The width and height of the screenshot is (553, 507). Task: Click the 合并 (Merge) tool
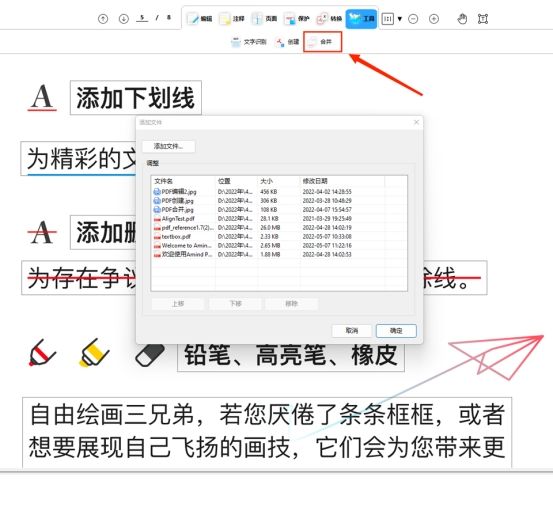pyautogui.click(x=322, y=42)
